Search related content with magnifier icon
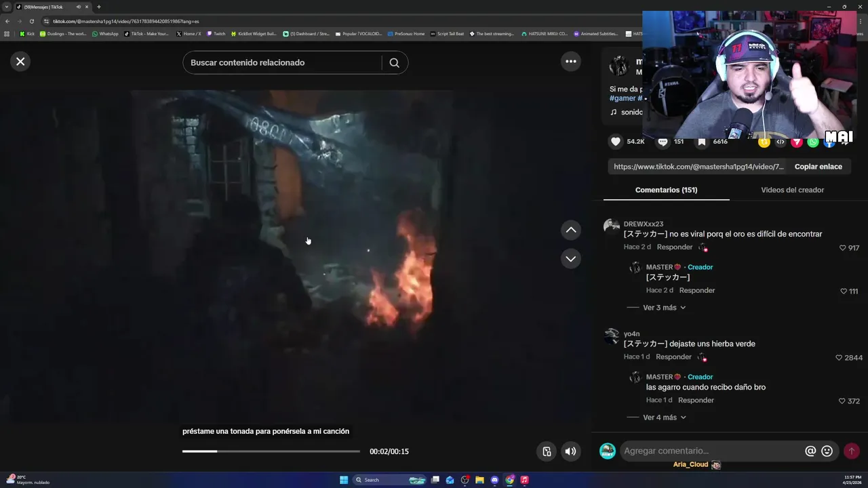Image resolution: width=868 pixels, height=488 pixels. [395, 62]
